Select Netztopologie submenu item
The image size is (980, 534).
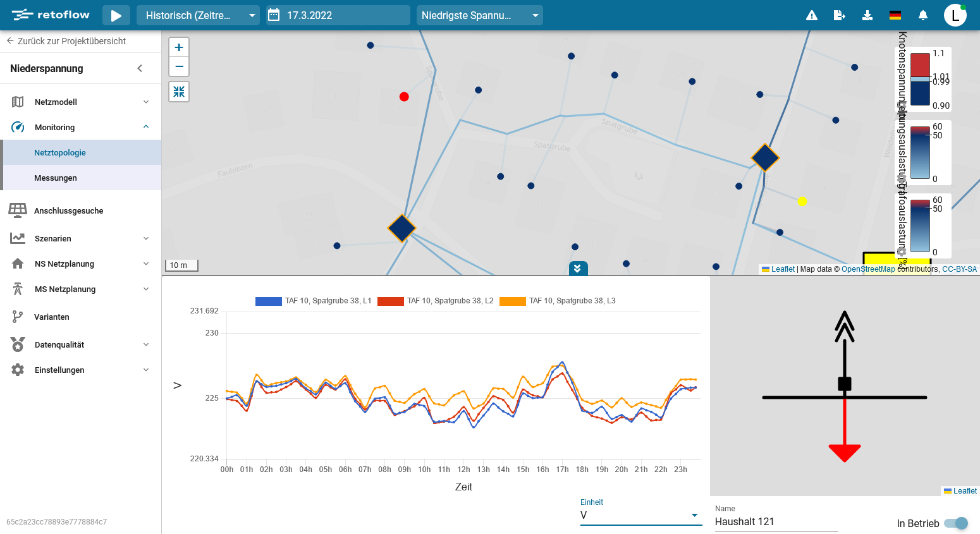[82, 152]
